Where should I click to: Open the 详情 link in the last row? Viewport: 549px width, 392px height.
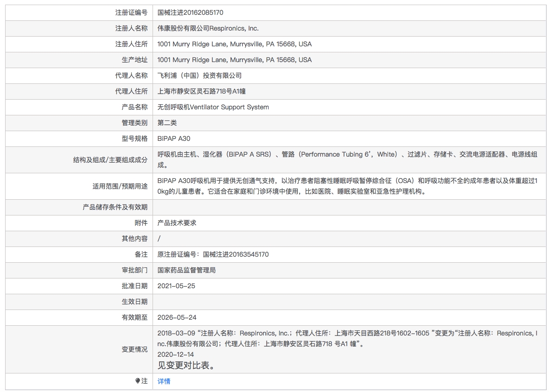(164, 381)
